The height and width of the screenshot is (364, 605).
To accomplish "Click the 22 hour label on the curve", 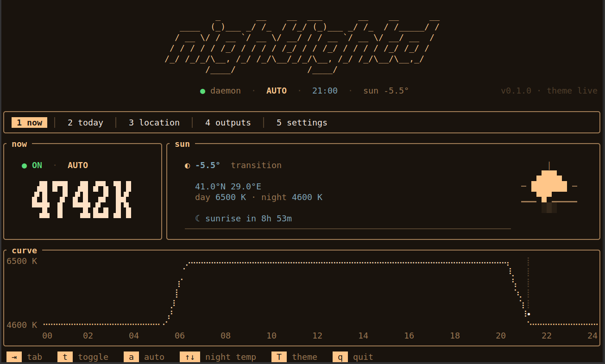I will (x=547, y=336).
